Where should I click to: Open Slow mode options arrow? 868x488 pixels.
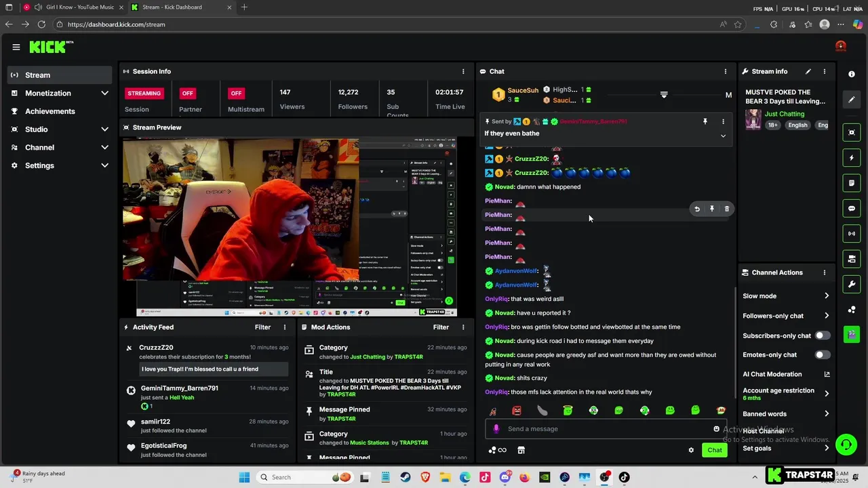click(827, 296)
